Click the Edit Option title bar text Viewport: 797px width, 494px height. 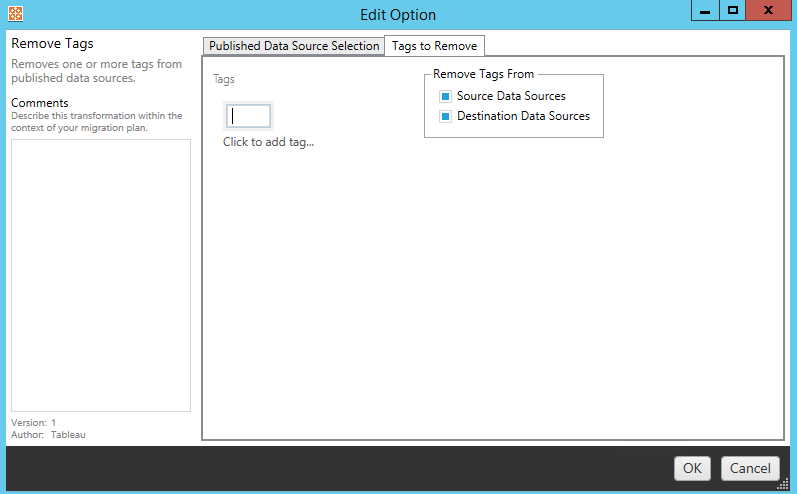click(x=398, y=15)
